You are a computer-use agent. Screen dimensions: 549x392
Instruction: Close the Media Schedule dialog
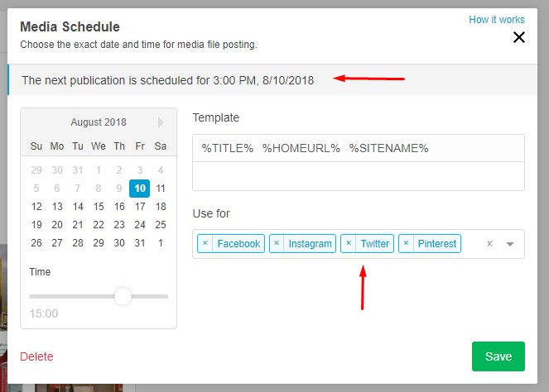519,37
